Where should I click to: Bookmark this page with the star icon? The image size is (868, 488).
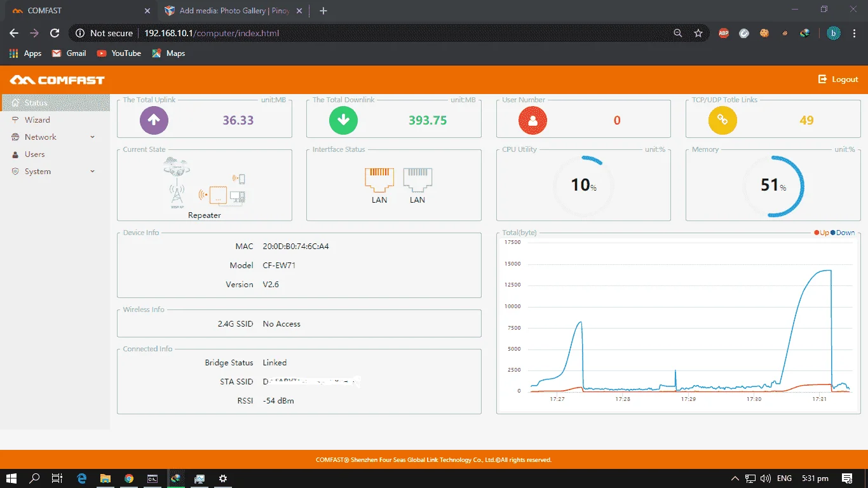698,33
